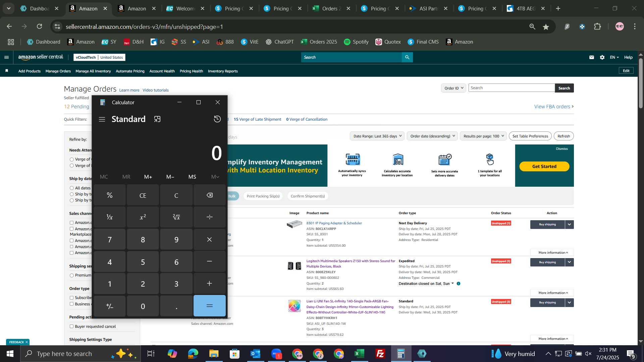This screenshot has height=362, width=644.
Task: Open the EN language dropdown
Action: click(x=614, y=57)
